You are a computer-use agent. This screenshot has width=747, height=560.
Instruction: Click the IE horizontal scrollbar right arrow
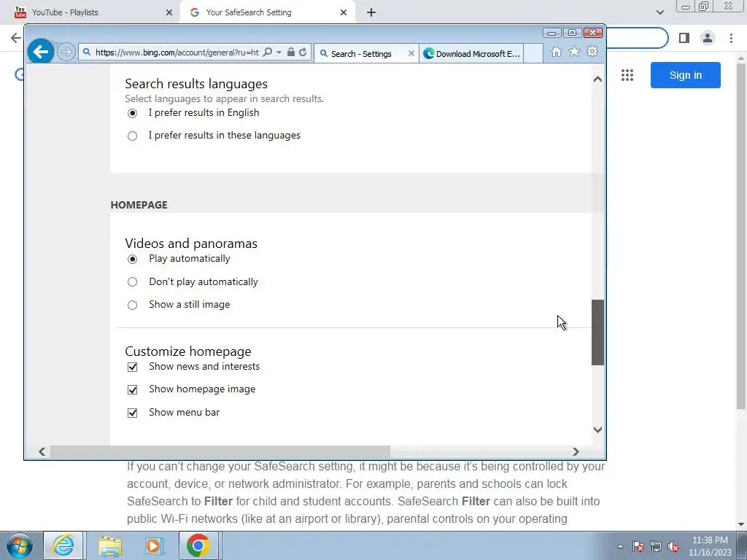tap(576, 451)
